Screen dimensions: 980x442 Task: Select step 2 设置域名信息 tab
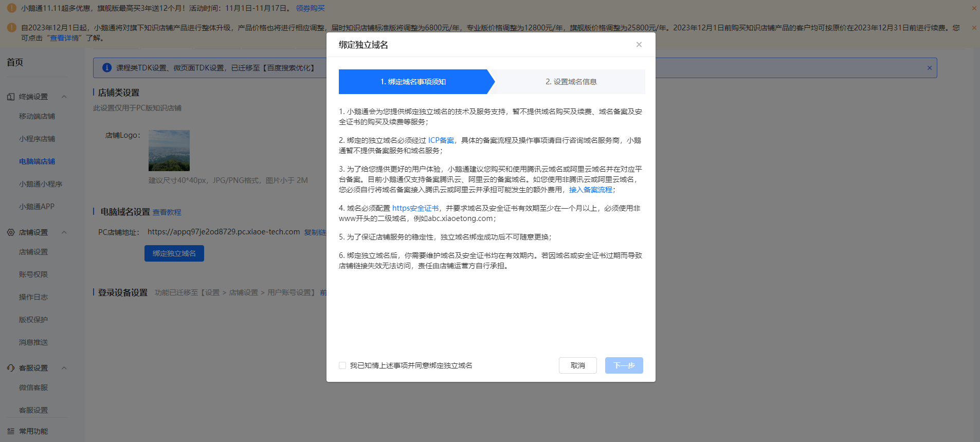tap(571, 82)
